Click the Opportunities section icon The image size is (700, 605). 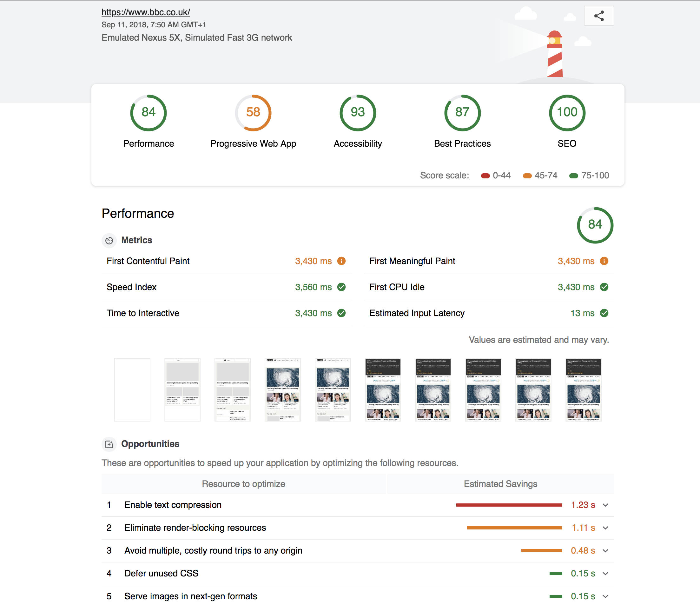coord(109,444)
